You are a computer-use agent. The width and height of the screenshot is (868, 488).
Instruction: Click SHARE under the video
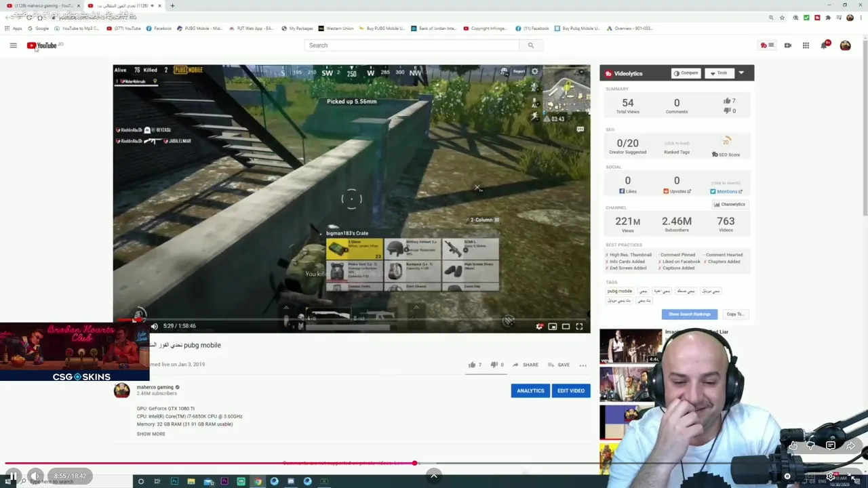click(x=526, y=365)
